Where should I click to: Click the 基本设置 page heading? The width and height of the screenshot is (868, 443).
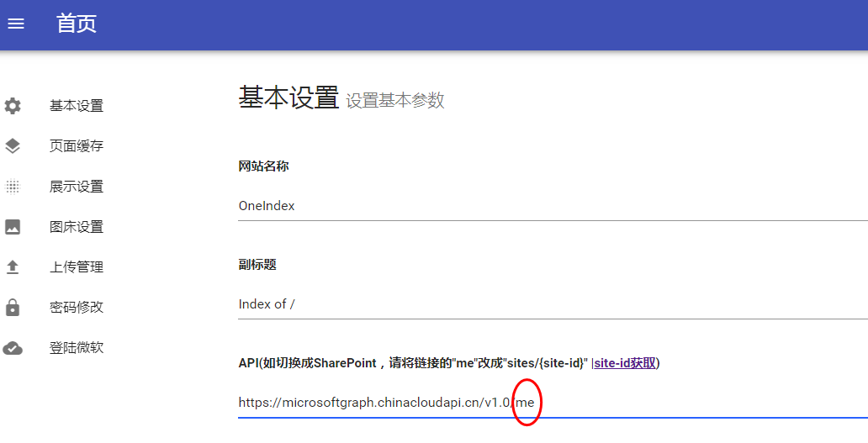[288, 98]
